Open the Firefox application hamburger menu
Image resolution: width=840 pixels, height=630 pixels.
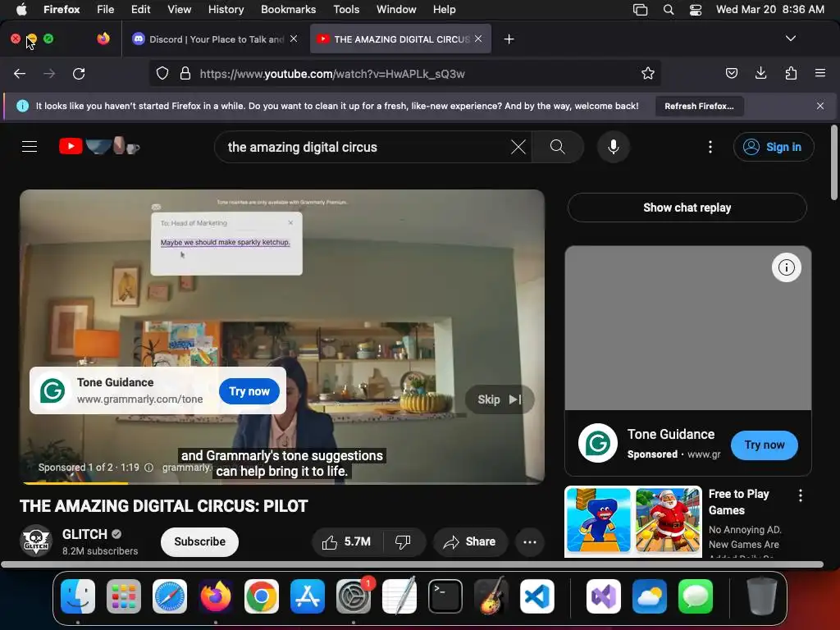point(820,73)
